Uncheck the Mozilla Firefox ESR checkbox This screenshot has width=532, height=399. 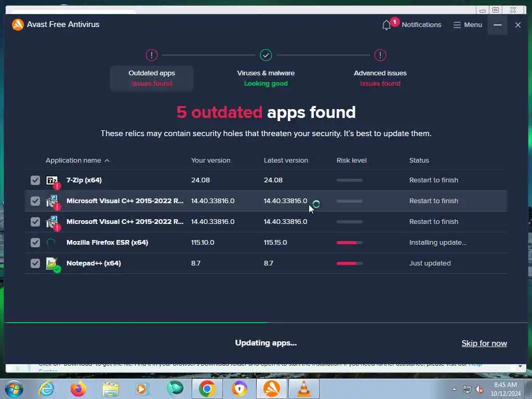[35, 242]
